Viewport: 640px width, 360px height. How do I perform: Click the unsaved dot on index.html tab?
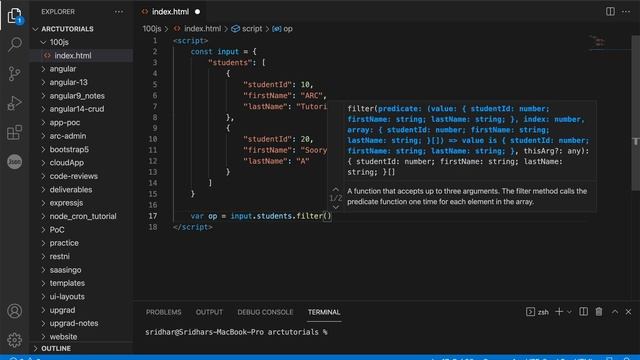198,12
